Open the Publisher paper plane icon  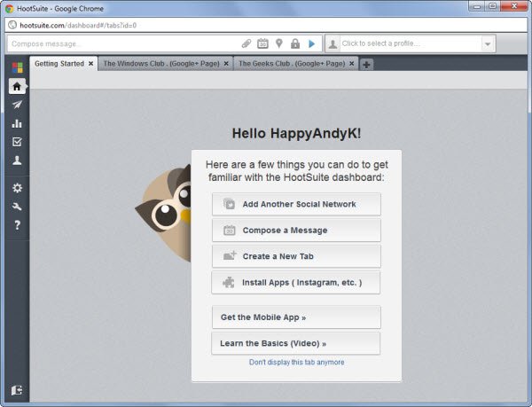tap(17, 105)
